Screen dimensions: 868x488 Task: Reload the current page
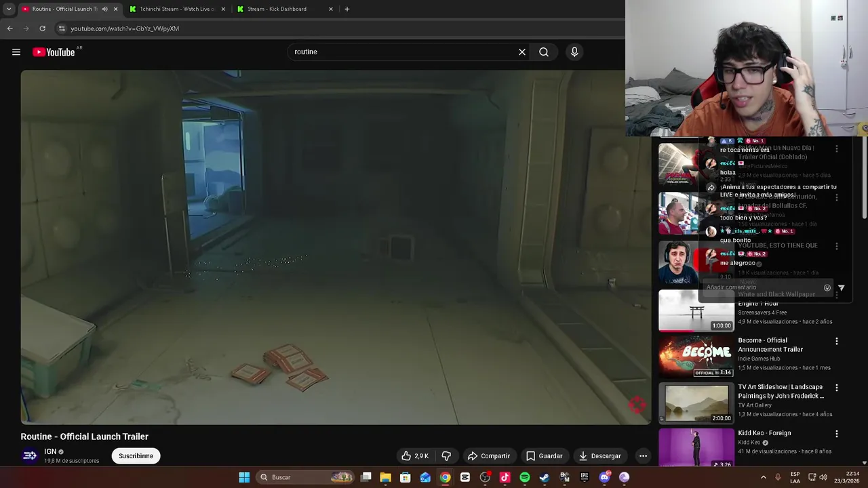tap(42, 28)
